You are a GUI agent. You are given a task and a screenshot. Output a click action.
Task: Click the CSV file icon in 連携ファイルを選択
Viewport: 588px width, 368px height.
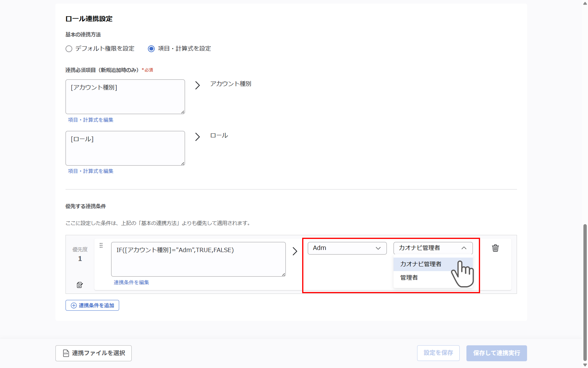pos(66,353)
